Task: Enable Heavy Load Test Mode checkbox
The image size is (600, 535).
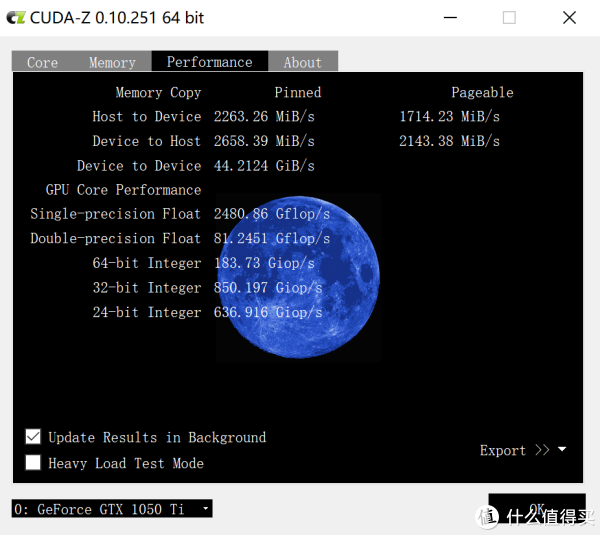Action: pos(33,462)
